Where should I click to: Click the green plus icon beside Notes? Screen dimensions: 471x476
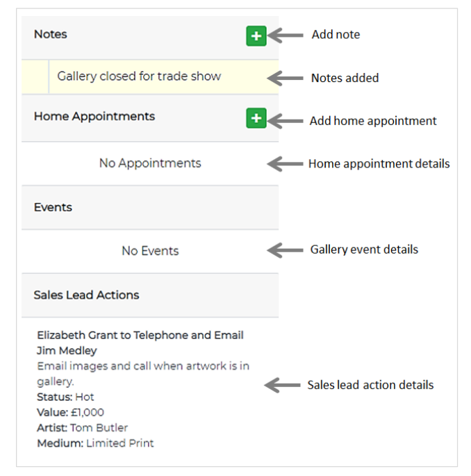256,35
